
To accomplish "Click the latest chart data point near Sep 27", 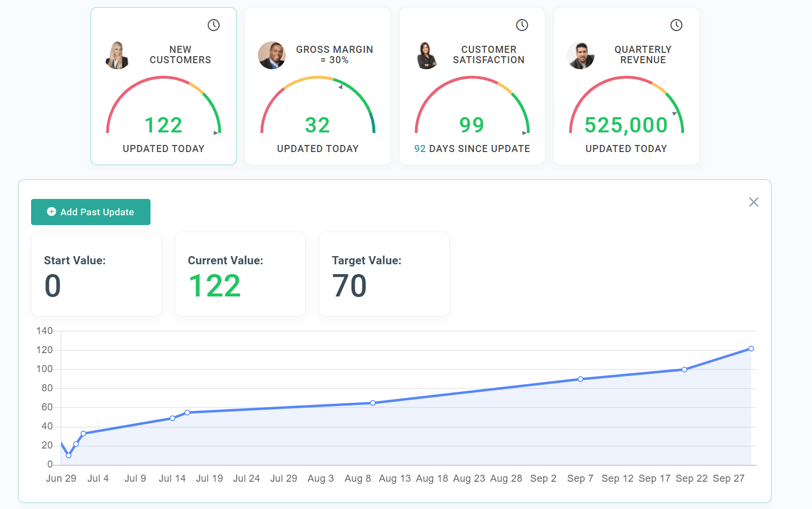I will [x=751, y=348].
